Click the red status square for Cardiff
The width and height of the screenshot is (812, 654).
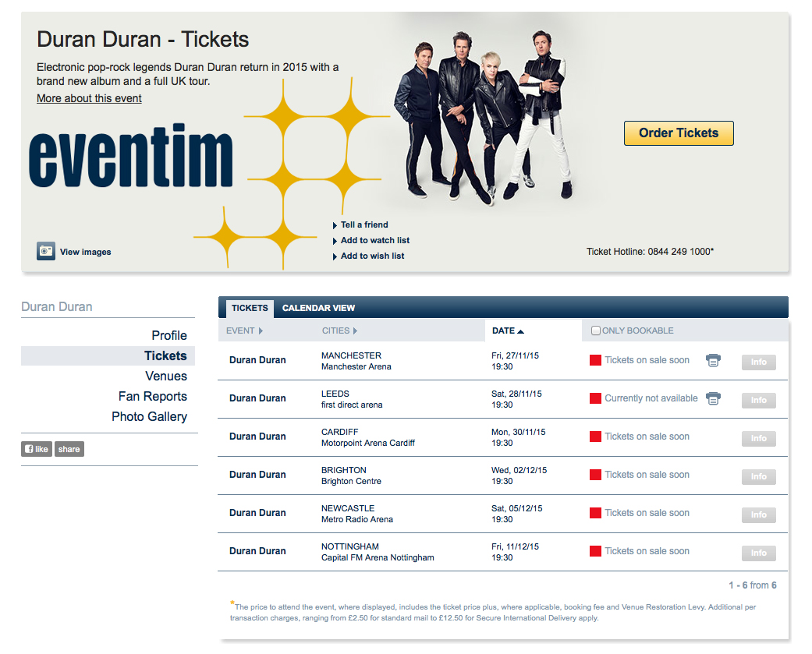(595, 437)
